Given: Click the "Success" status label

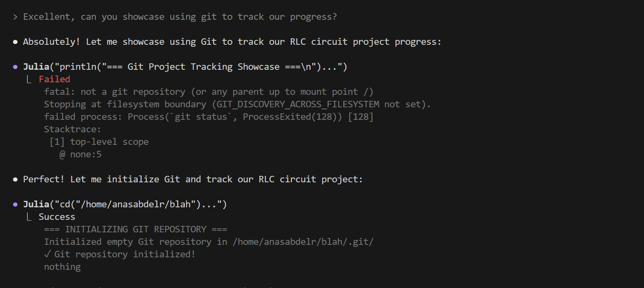Looking at the screenshot, I should coord(57,217).
